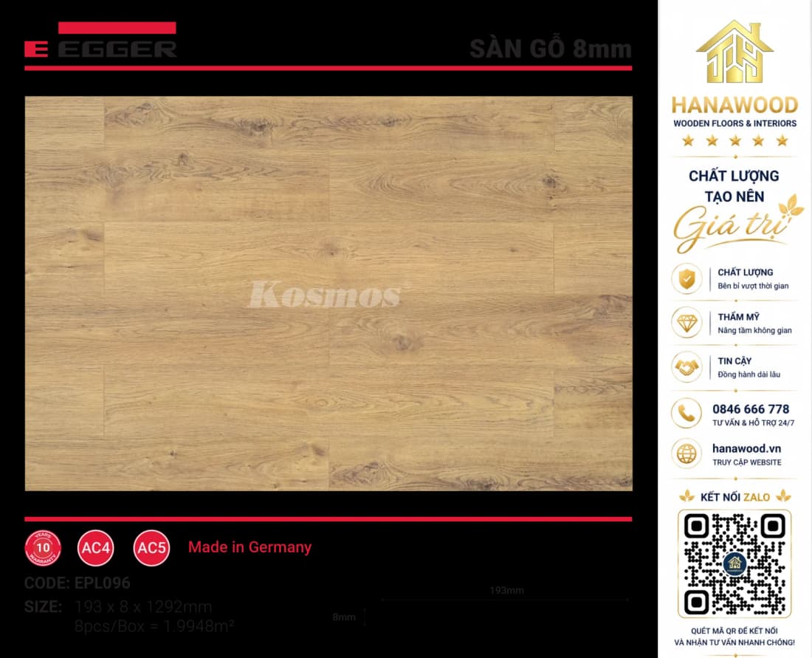
Task: Click the 10 years warranty badge
Action: 43,548
